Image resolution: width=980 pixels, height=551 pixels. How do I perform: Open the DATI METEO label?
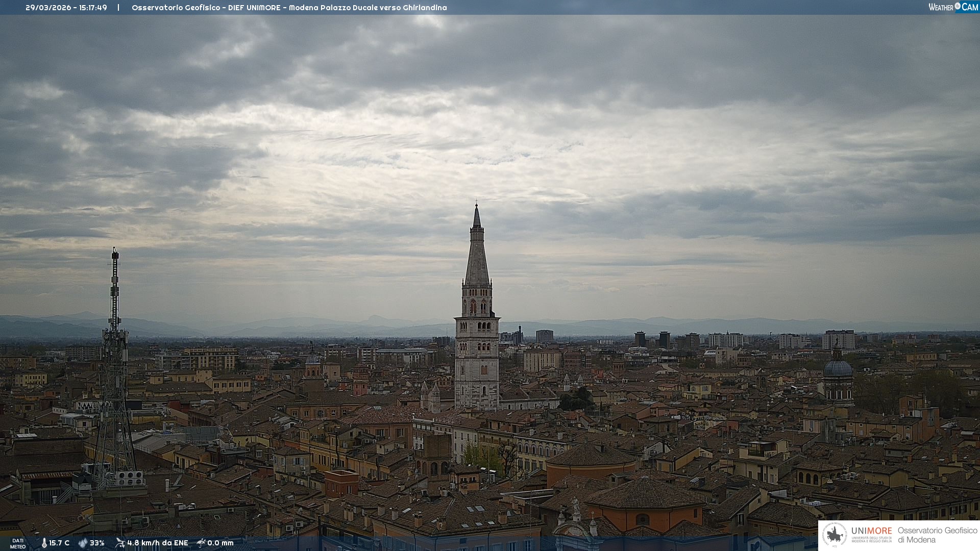18,544
